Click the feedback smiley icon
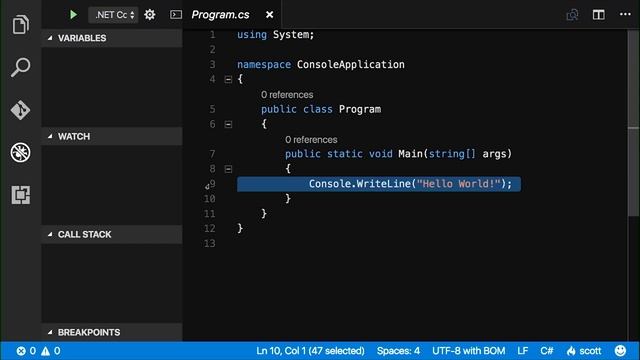The width and height of the screenshot is (640, 360). coord(620,351)
